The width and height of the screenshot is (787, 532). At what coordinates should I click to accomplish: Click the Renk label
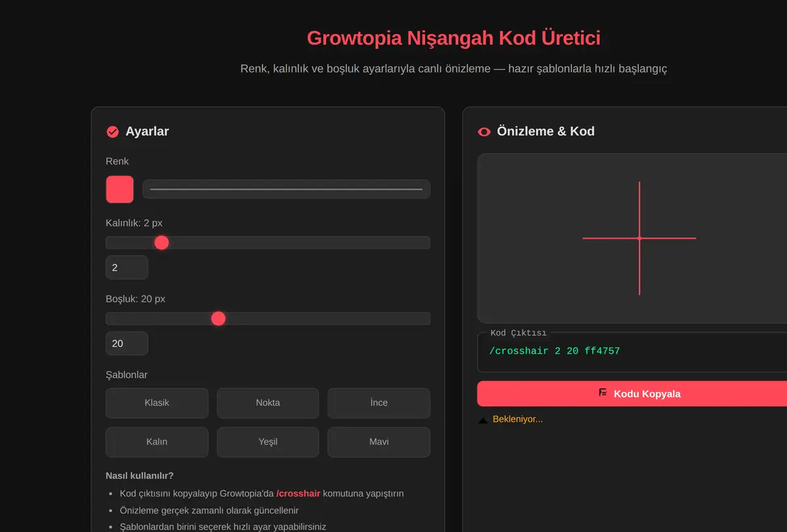117,161
